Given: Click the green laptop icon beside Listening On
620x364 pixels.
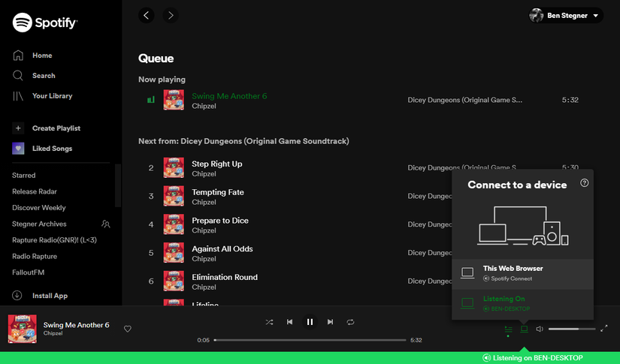Looking at the screenshot, I should pyautogui.click(x=467, y=303).
